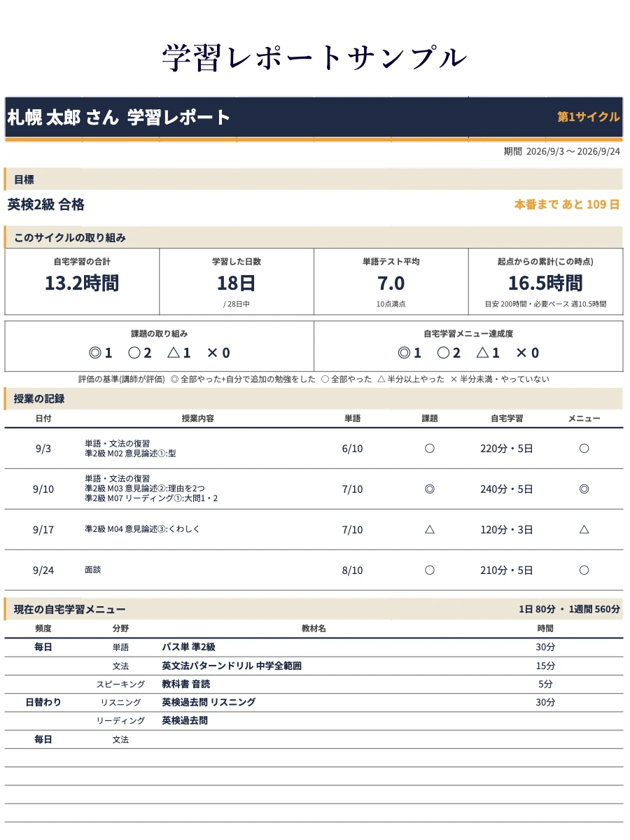Click the 18日 study days value

pos(237,283)
